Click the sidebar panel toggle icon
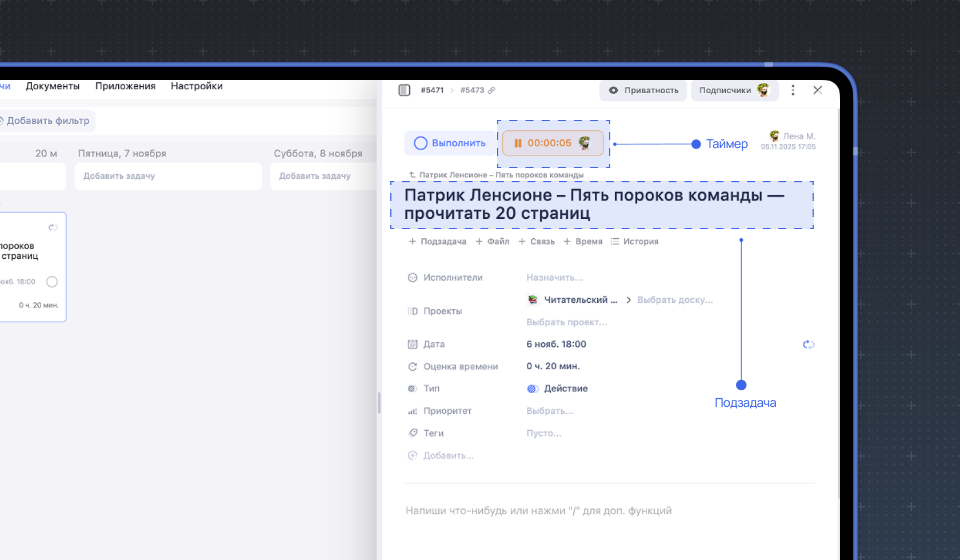Viewport: 960px width, 560px height. (404, 90)
